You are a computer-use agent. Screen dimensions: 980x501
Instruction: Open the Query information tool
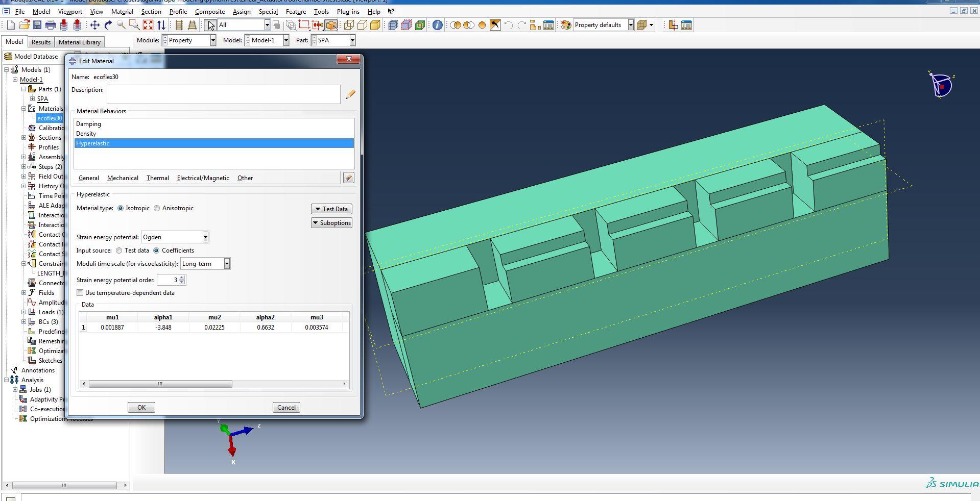(x=438, y=25)
